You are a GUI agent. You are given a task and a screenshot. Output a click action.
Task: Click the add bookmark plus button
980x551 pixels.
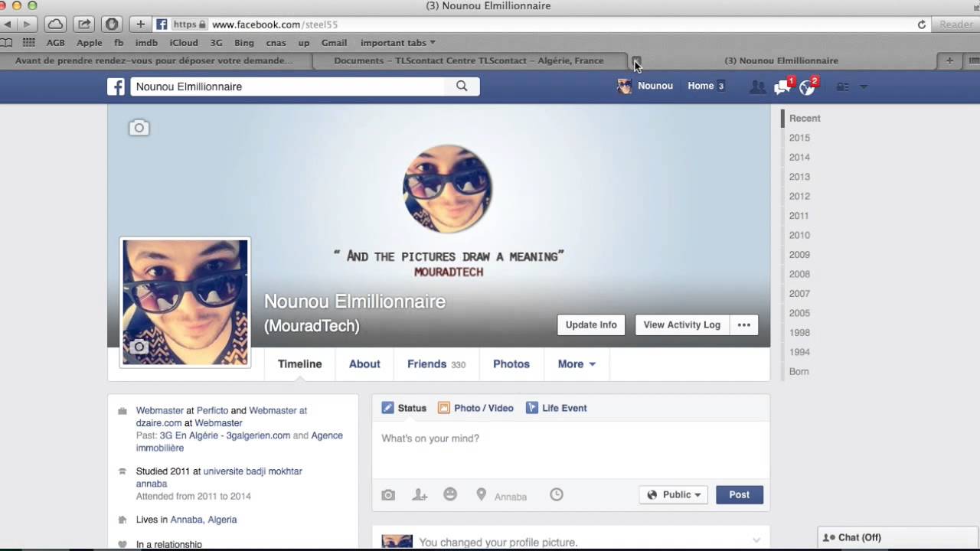tap(140, 24)
